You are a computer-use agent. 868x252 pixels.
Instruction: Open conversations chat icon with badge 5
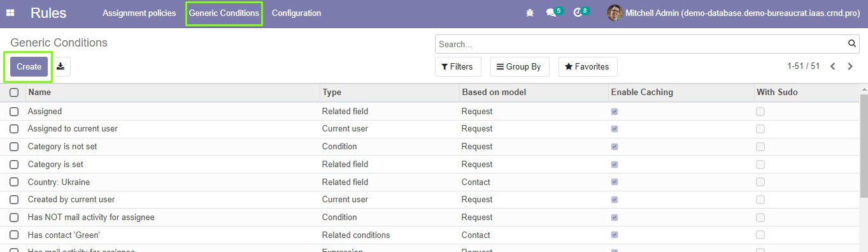coord(554,12)
